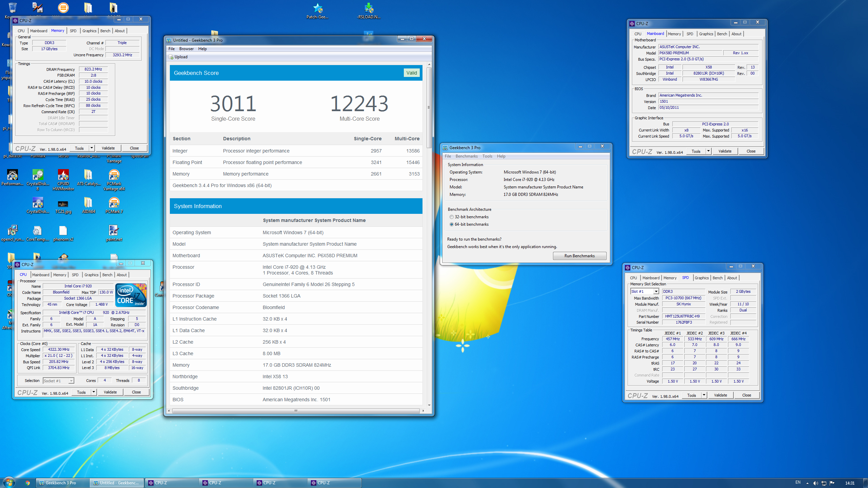Screen dimensions: 868x488
Task: Grab the Geekbench results horizontal scrollbar thumb
Action: coord(296,411)
